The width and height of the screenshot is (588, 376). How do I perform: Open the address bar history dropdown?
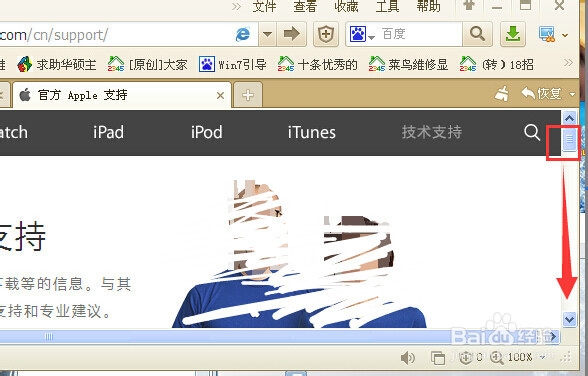(267, 34)
